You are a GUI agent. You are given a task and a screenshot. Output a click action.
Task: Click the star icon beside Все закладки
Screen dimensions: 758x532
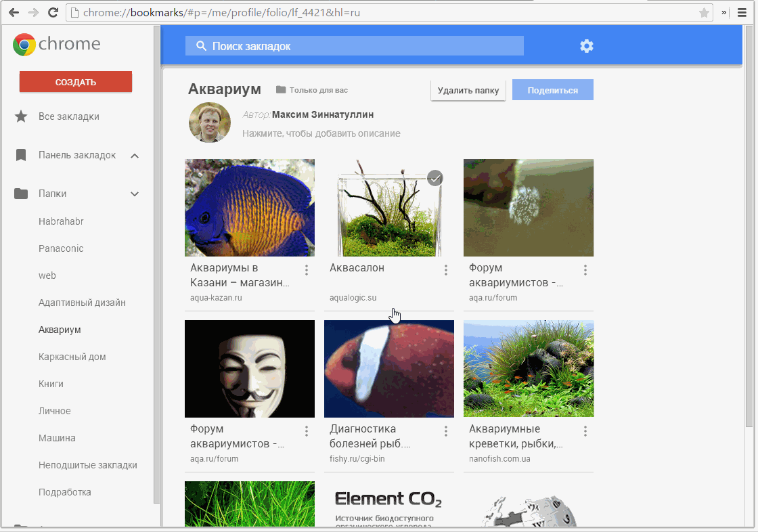(x=21, y=116)
